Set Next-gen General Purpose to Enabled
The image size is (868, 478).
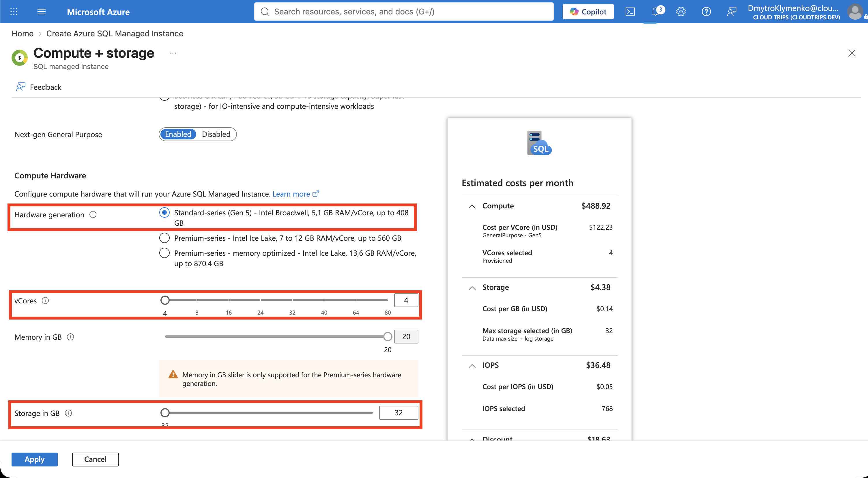(x=178, y=134)
